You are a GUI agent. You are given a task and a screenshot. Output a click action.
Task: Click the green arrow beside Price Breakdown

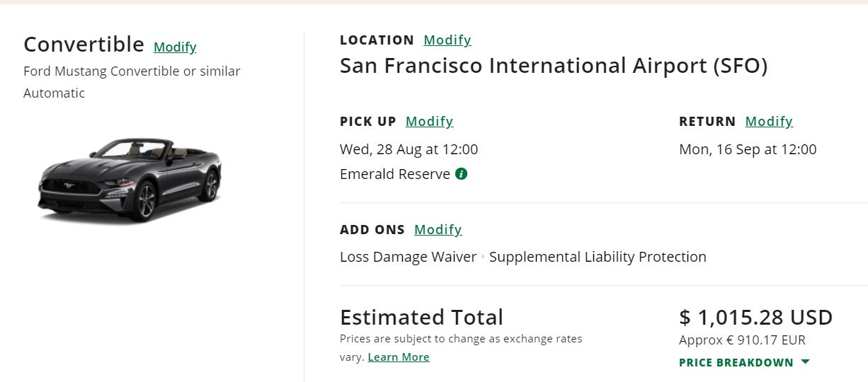(x=805, y=362)
